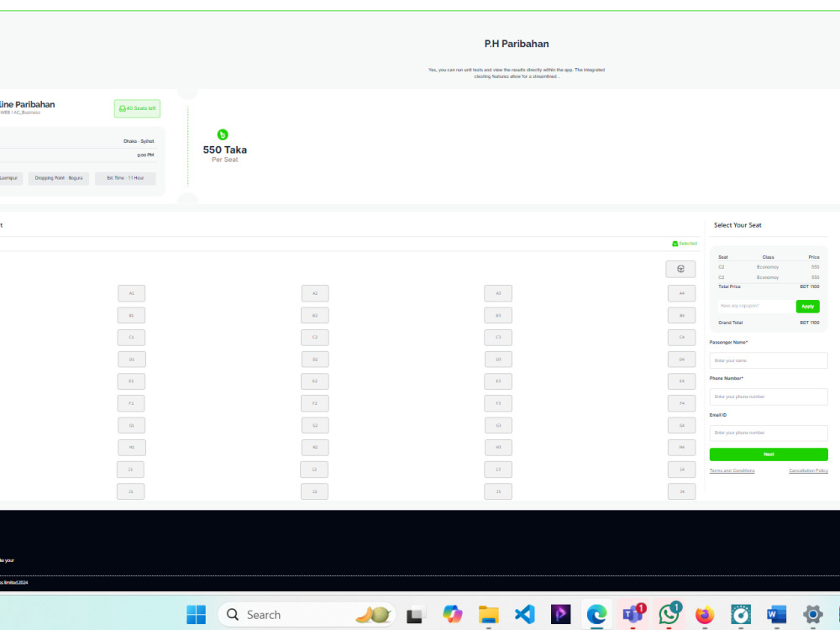Open the Windows Start menu
This screenshot has height=630, width=840.
(196, 615)
